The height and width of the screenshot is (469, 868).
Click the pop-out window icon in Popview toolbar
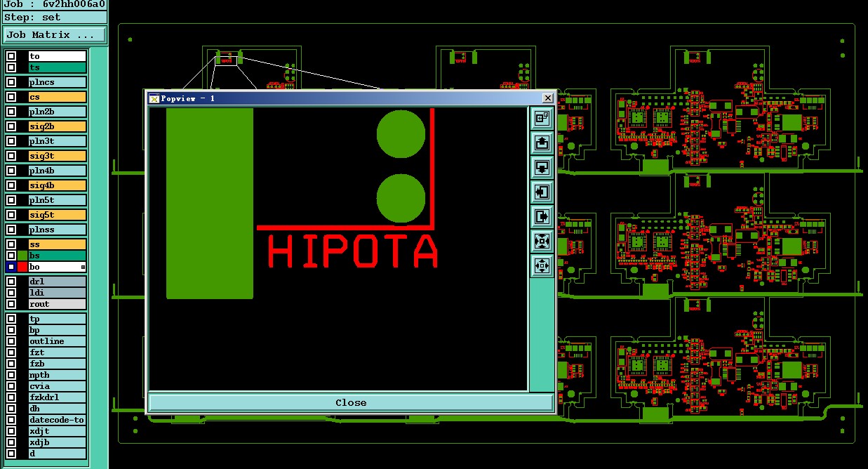(542, 119)
